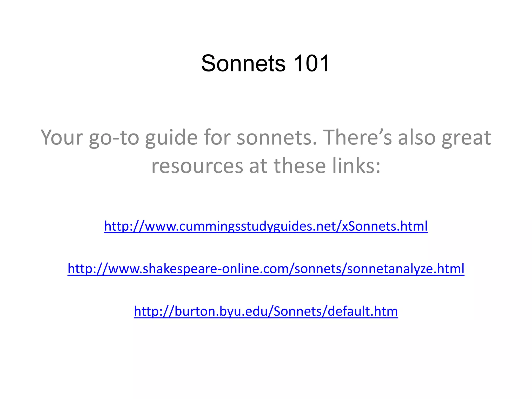
Task: Click the word 'Your' in the subtitle
Action: pos(62,137)
